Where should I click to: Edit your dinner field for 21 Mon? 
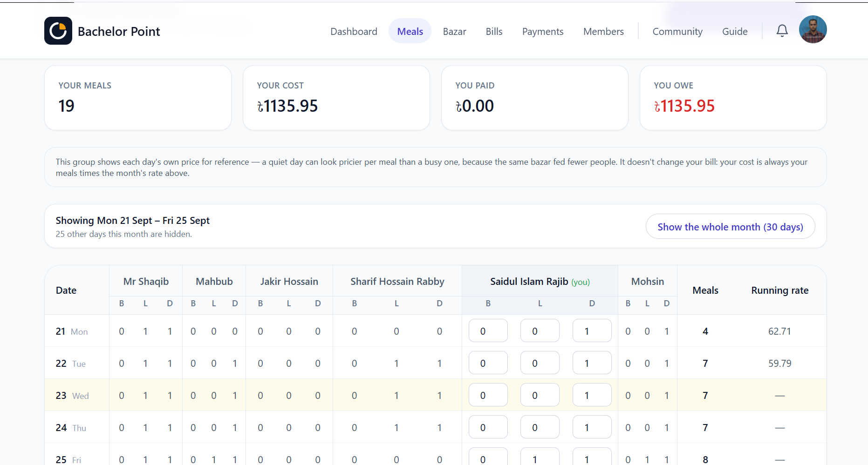pos(592,331)
